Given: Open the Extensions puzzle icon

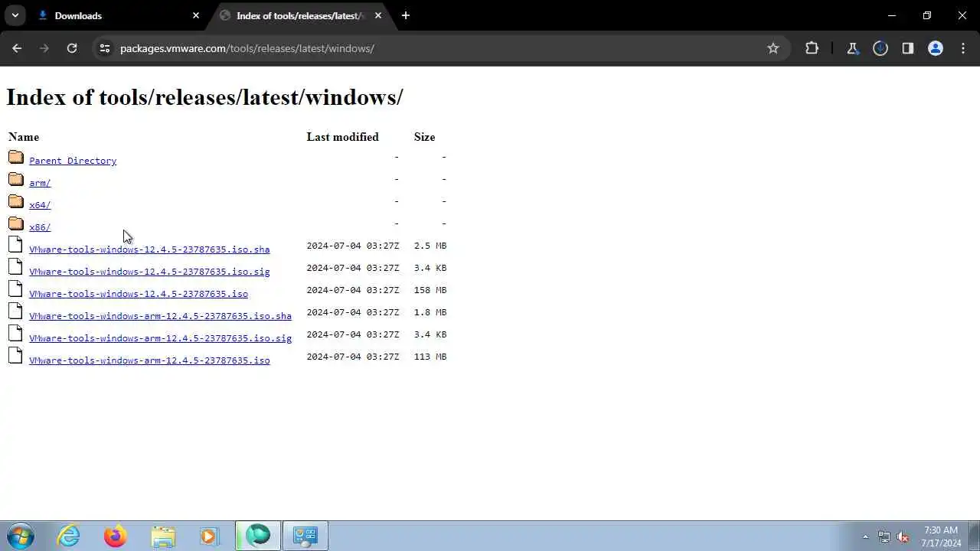Looking at the screenshot, I should [812, 48].
